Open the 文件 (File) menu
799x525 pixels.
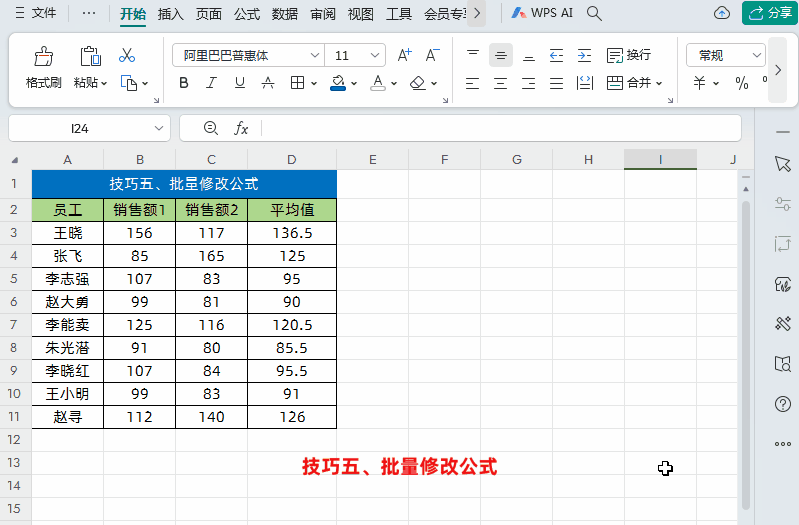click(36, 14)
